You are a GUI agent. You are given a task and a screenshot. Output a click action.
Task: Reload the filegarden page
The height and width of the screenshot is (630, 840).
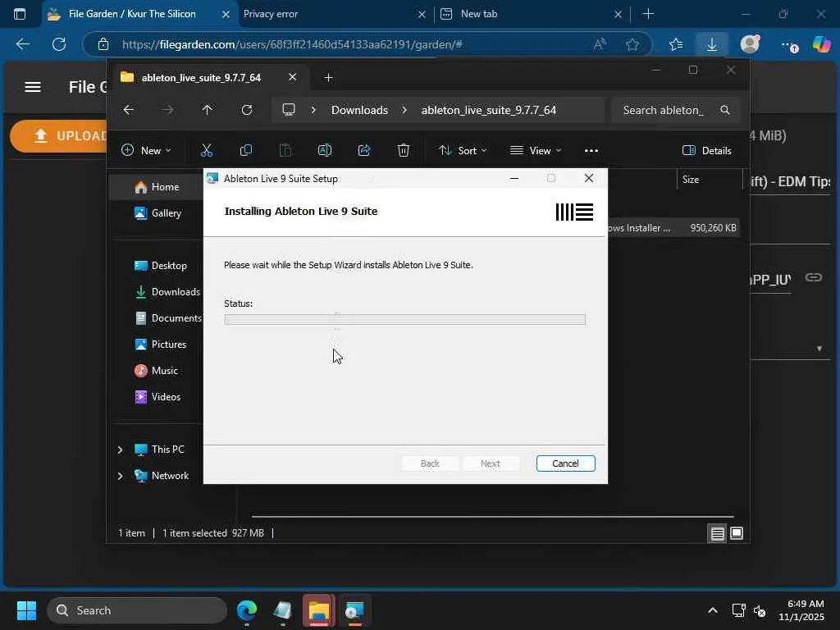pos(59,44)
